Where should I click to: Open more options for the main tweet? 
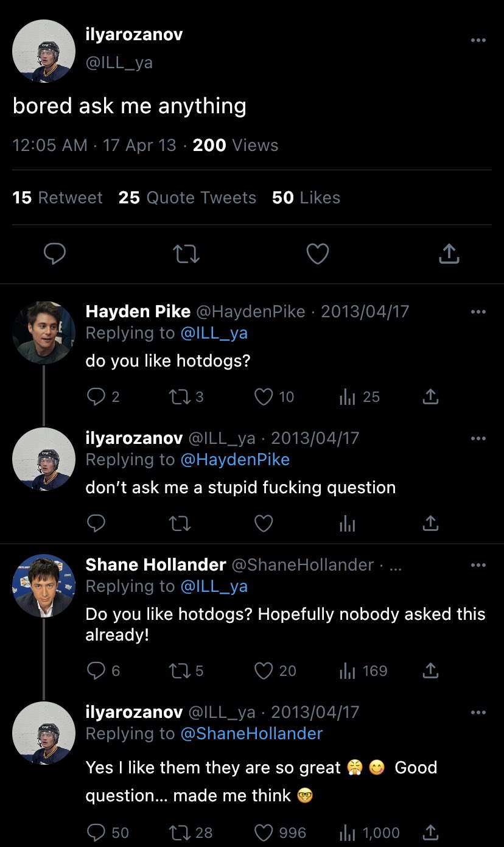[478, 40]
